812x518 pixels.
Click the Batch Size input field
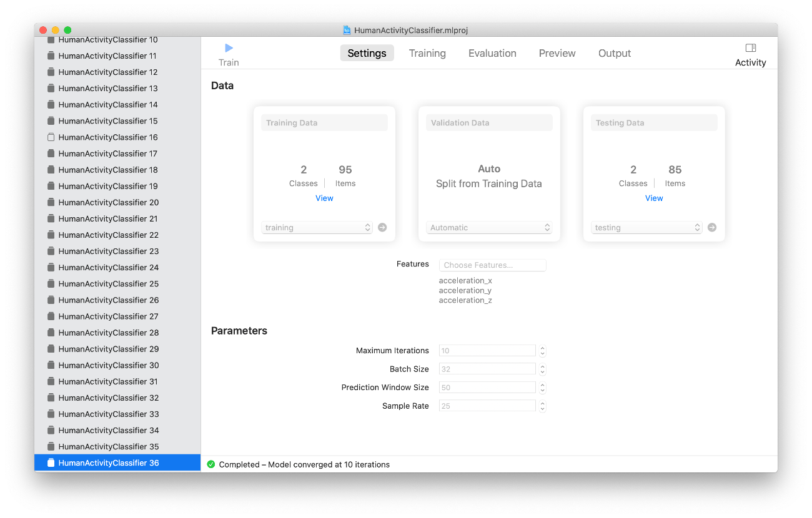pyautogui.click(x=487, y=369)
